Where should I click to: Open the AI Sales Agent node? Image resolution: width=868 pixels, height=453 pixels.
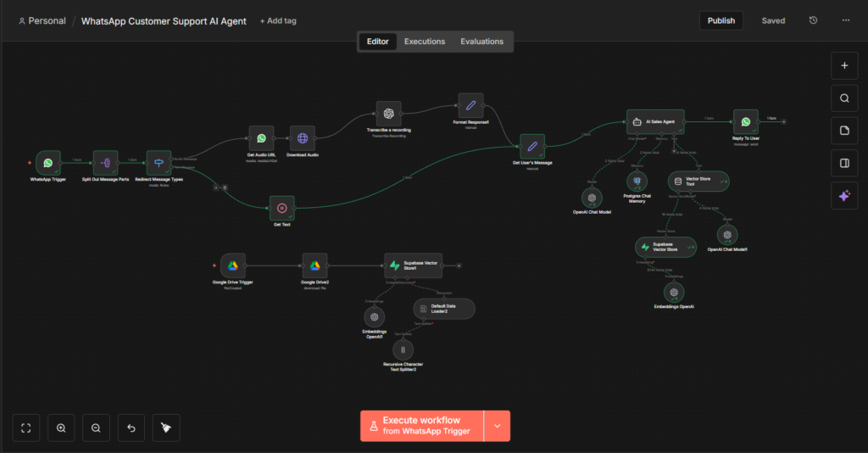pyautogui.click(x=654, y=121)
